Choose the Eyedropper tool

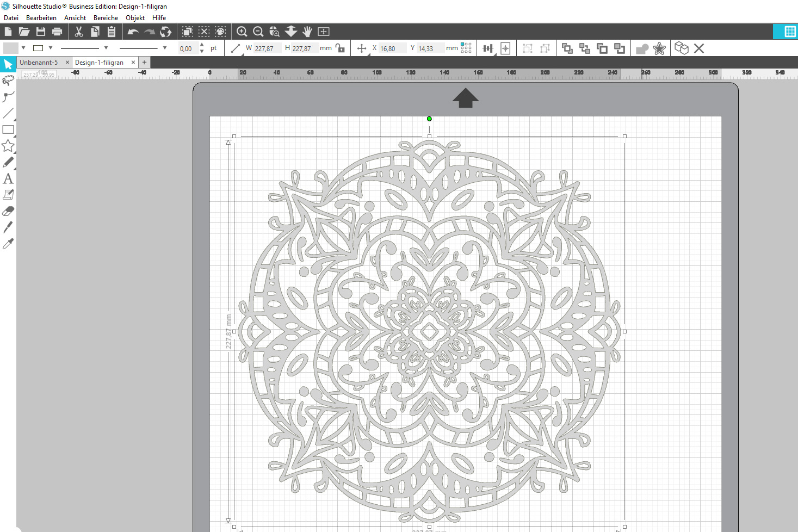point(8,244)
